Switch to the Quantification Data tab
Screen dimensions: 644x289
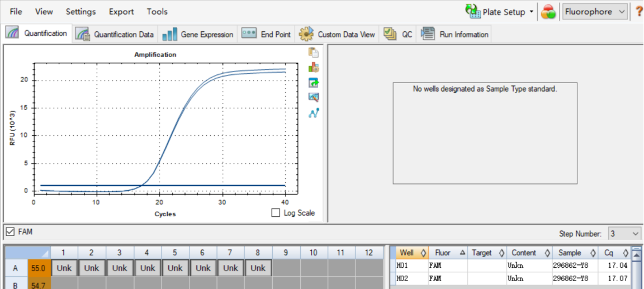(x=115, y=35)
